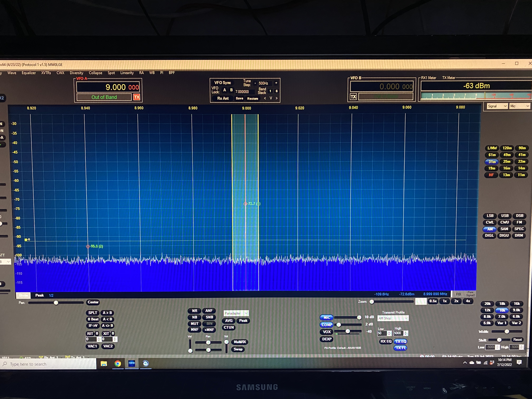532x399 pixels.
Task: Select FM mode button
Action: coord(519,222)
